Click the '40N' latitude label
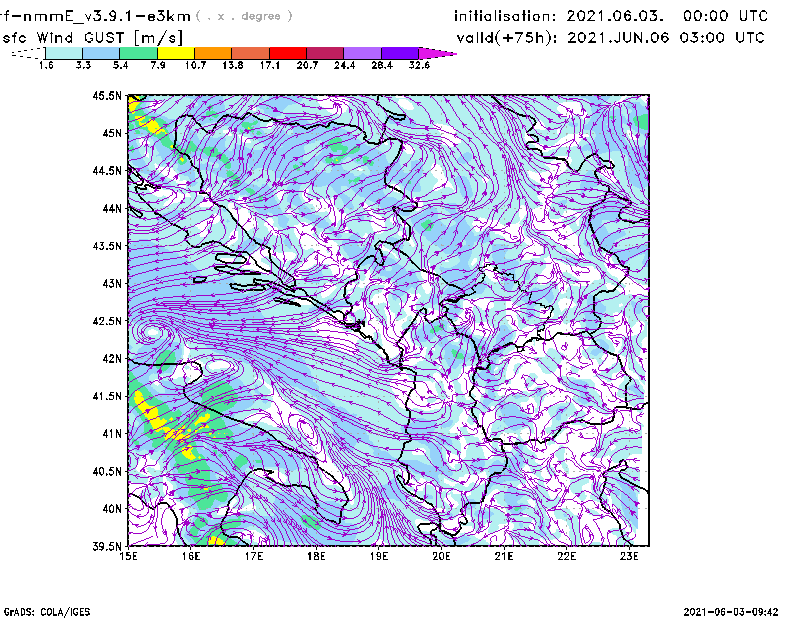Screen dimensions: 800x618 point(112,509)
